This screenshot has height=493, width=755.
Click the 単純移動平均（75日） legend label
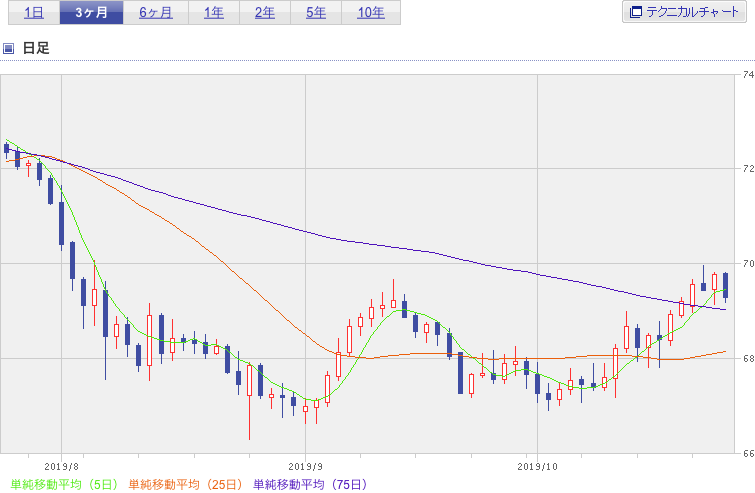click(x=310, y=484)
